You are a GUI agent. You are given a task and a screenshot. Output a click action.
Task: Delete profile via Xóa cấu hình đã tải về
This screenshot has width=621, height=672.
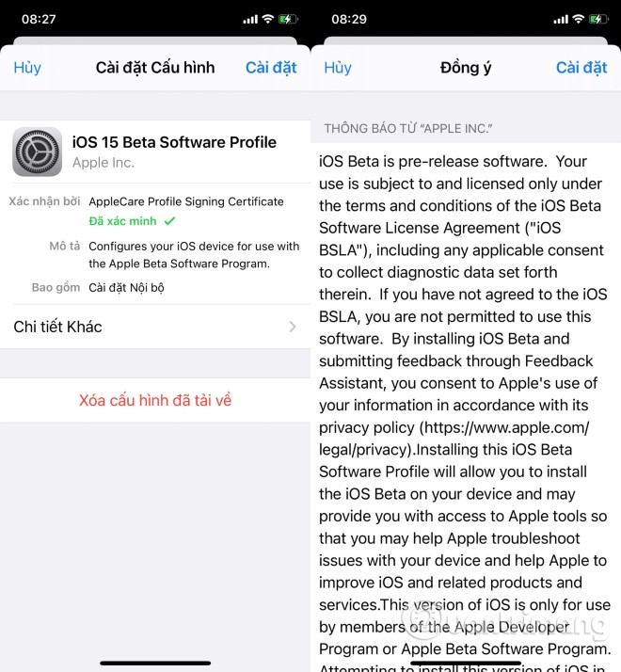pyautogui.click(x=155, y=400)
